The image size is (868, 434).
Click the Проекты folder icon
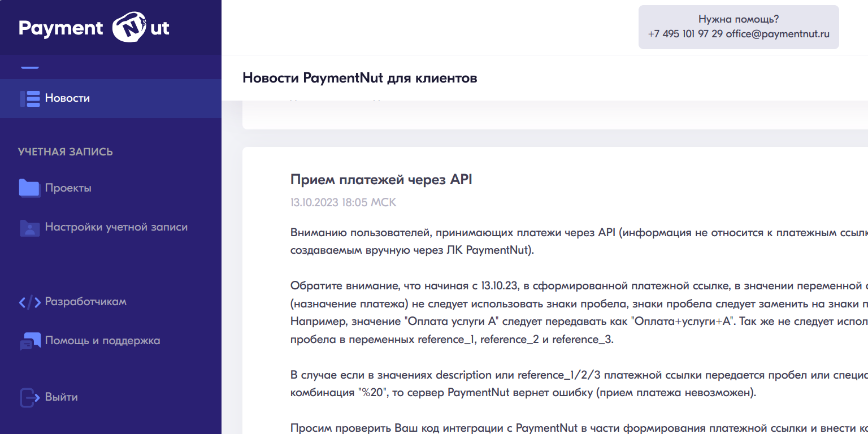tap(29, 188)
